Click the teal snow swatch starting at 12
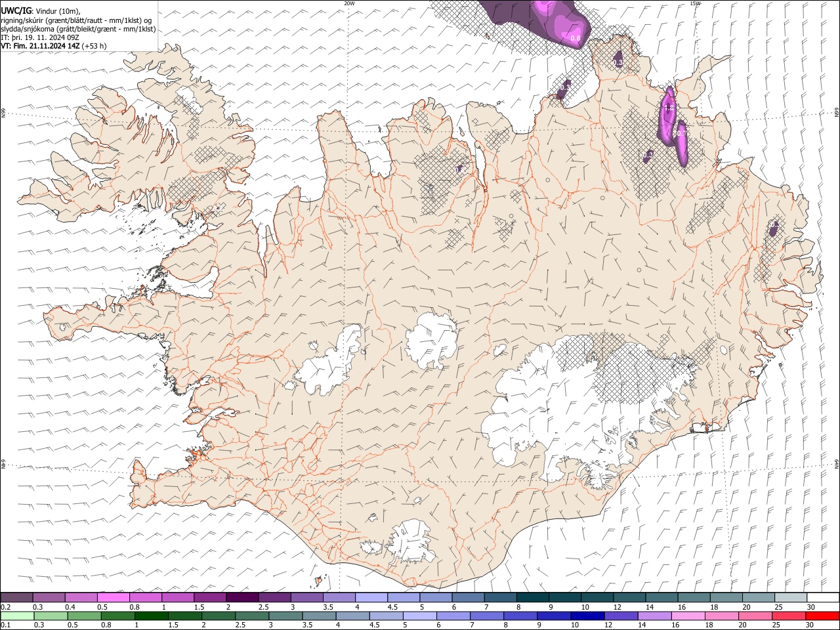 [629, 597]
